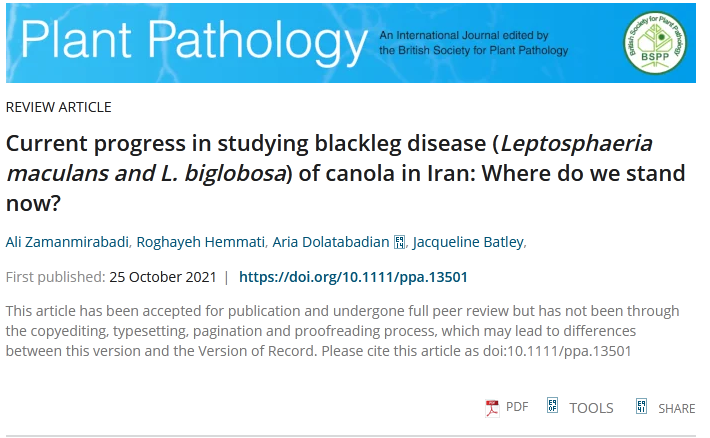Follow the doi.org article link

click(353, 277)
